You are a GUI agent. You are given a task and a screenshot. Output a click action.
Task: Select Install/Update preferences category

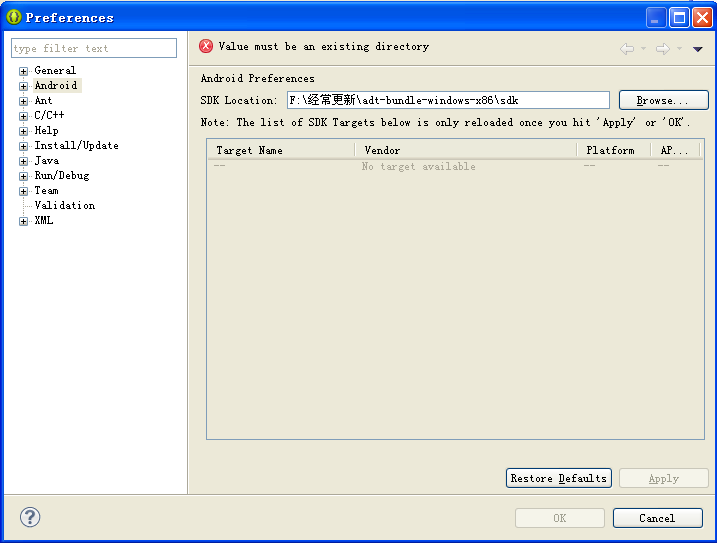76,145
